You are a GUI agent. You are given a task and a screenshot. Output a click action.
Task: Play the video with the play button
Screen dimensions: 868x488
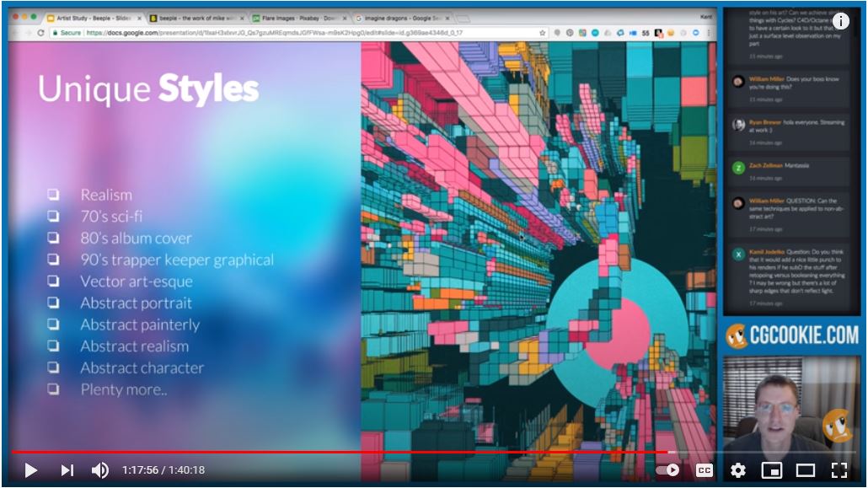pos(31,470)
